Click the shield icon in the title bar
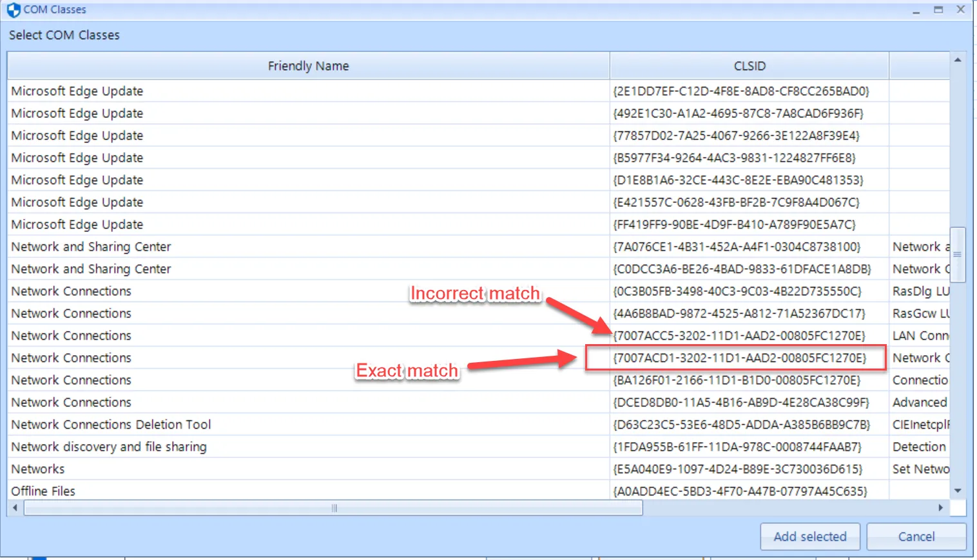Screen dimensions: 977x560 tap(14, 9)
